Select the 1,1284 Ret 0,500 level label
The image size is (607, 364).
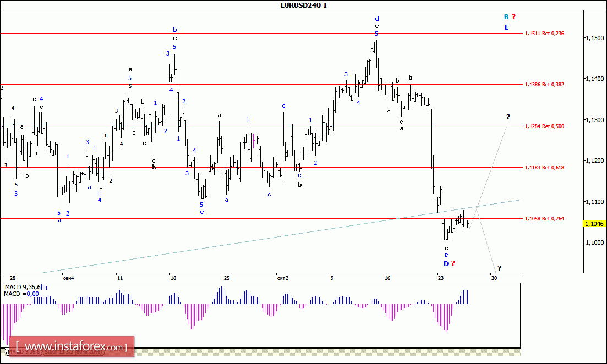click(x=544, y=126)
